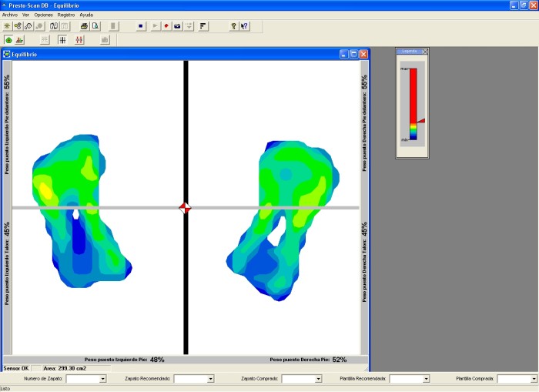Toggle the green circle view button
Image resolution: width=539 pixels, height=392 pixels.
pos(8,40)
